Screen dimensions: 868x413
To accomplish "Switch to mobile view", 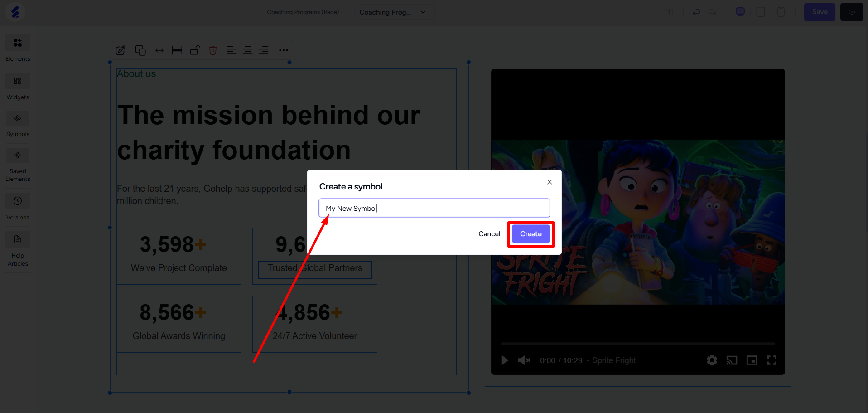I will (781, 12).
